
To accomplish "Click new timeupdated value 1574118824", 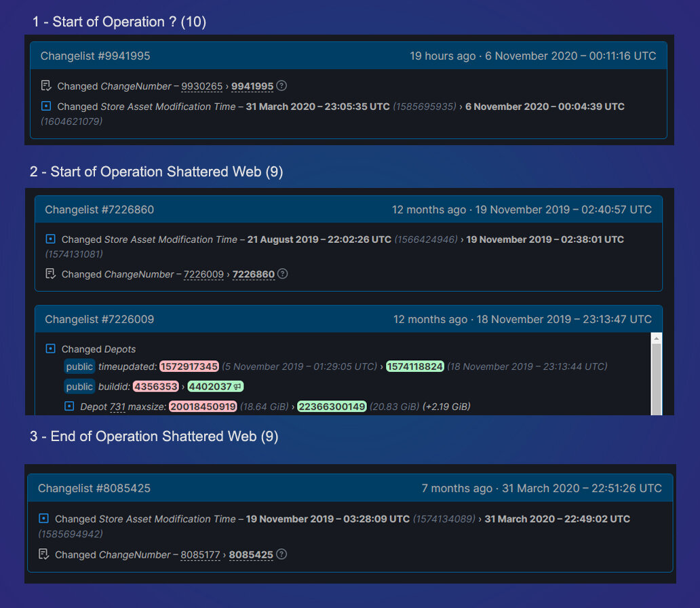I will pyautogui.click(x=414, y=366).
